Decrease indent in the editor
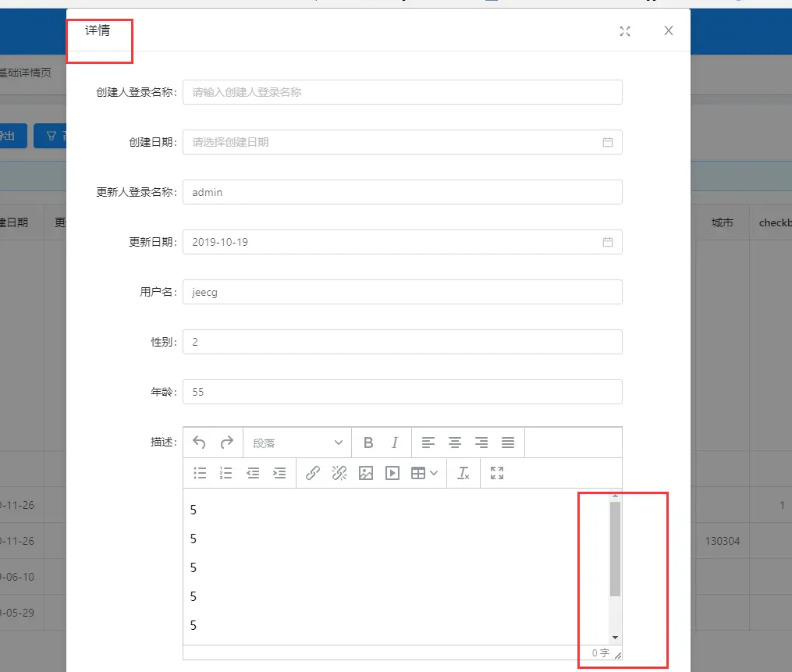792x672 pixels. point(253,473)
